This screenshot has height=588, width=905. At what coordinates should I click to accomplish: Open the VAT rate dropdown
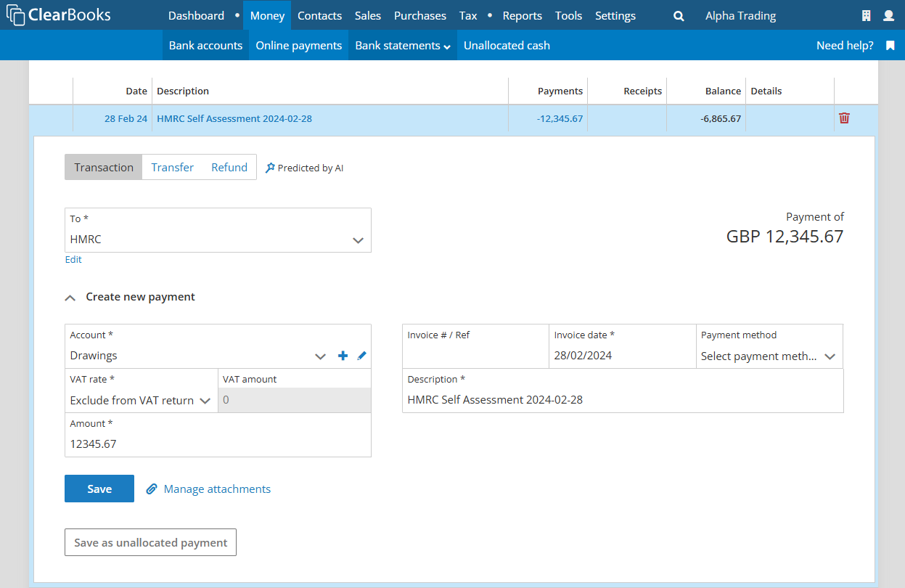[141, 391]
